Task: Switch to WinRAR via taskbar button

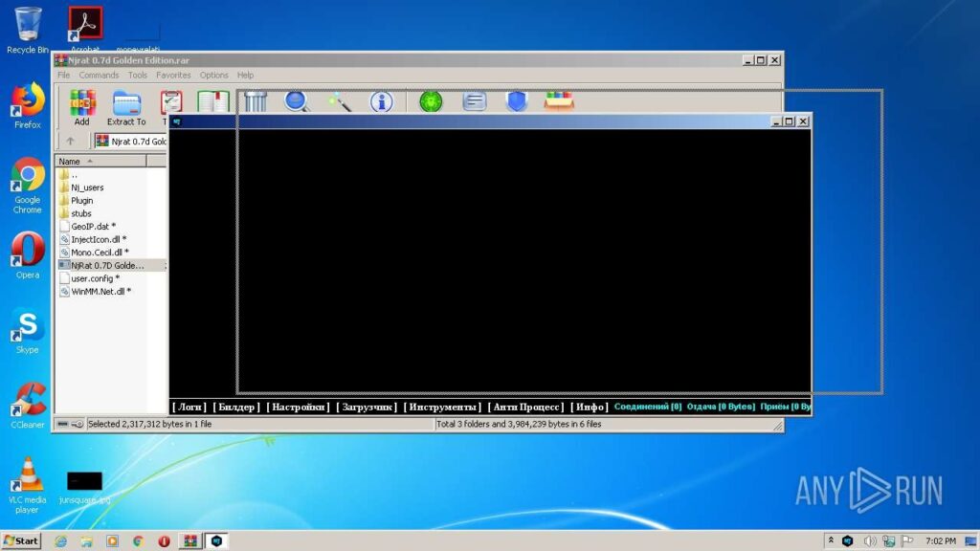Action: 190,541
